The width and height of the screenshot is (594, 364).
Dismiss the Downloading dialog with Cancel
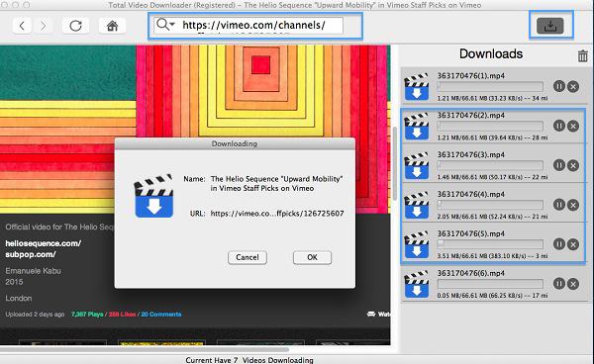(247, 257)
